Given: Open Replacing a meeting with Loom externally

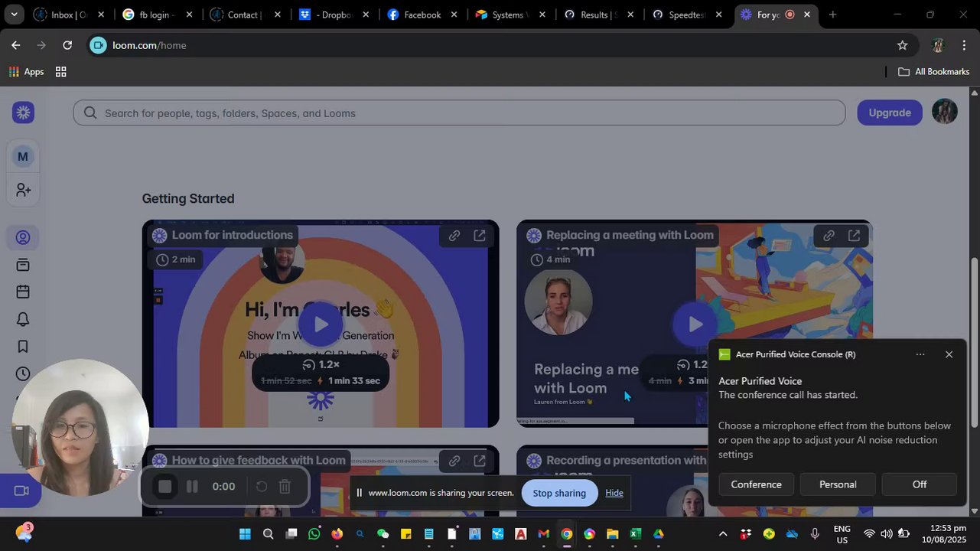Looking at the screenshot, I should tap(854, 236).
